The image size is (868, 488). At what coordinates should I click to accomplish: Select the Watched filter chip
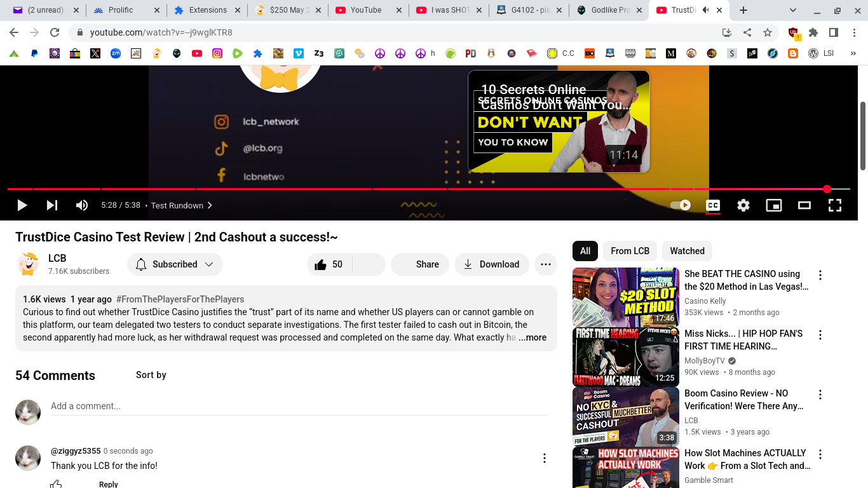(x=687, y=251)
